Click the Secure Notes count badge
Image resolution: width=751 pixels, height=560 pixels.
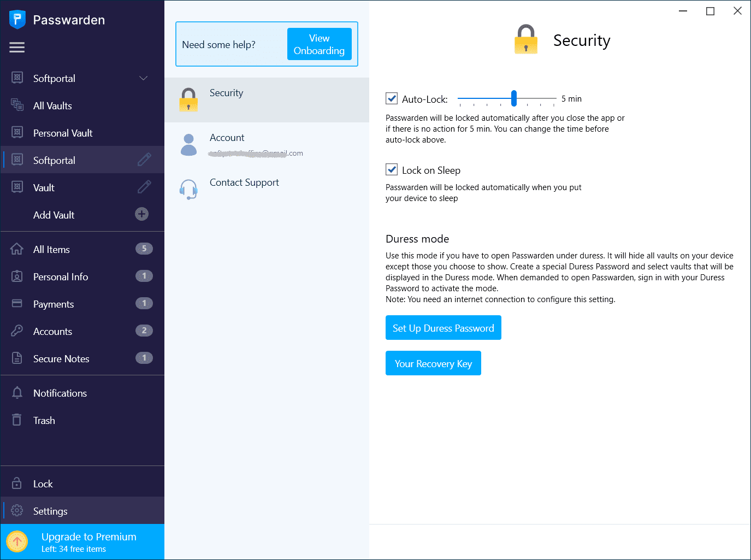(x=144, y=358)
